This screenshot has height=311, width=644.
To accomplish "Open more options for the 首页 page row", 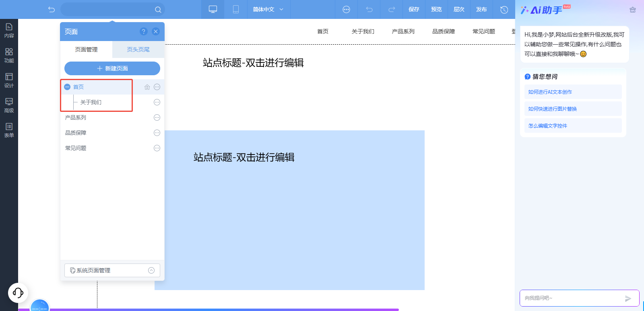I will [x=157, y=87].
